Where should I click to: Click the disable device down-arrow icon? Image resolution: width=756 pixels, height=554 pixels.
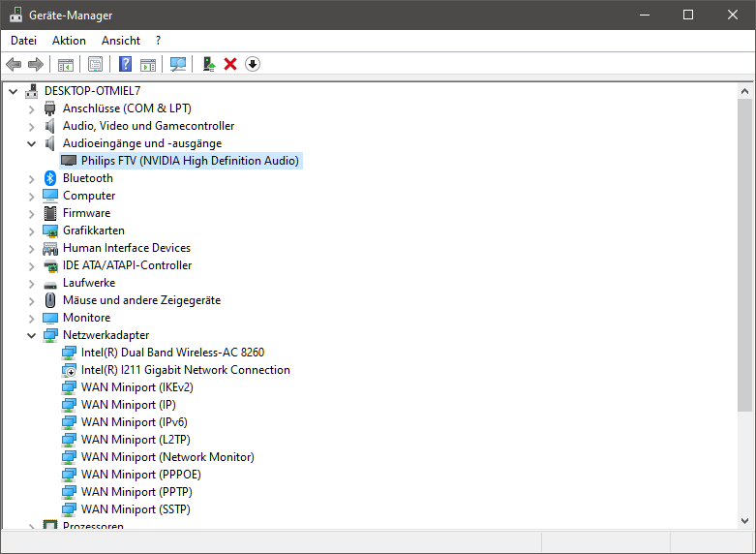tap(253, 64)
